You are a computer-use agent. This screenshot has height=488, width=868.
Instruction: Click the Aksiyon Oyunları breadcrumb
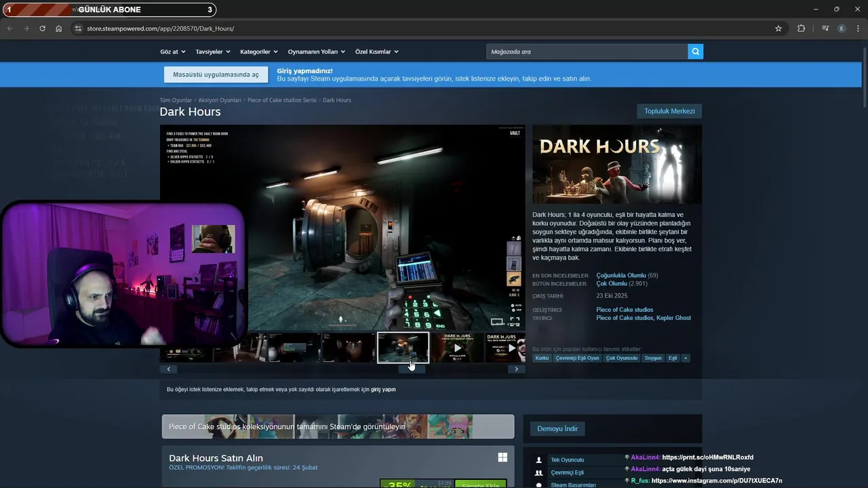point(220,100)
